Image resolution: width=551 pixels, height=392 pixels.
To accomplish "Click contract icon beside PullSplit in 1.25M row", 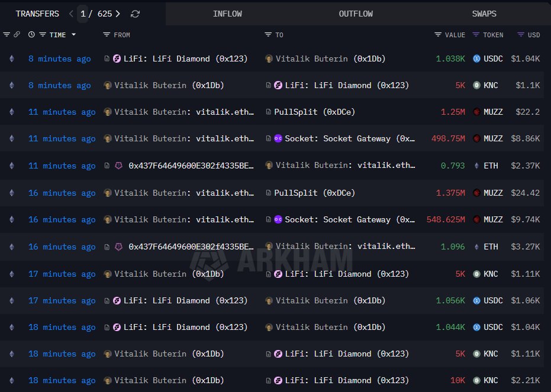I will click(269, 112).
